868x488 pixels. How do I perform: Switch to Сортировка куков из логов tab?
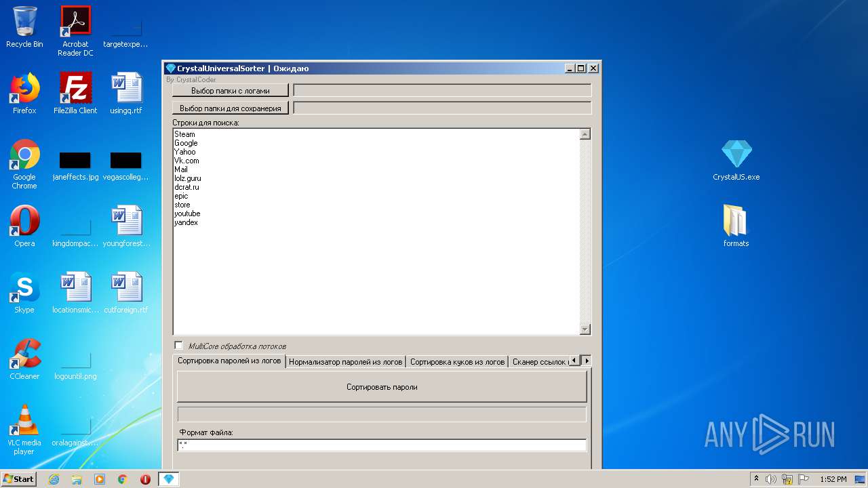[458, 362]
